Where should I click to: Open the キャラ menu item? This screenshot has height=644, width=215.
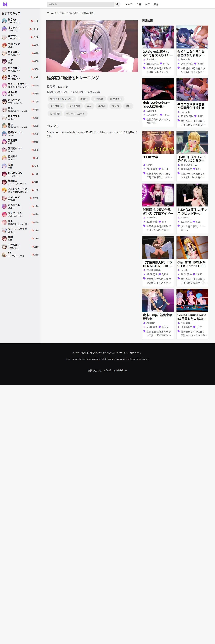pyautogui.click(x=129, y=4)
